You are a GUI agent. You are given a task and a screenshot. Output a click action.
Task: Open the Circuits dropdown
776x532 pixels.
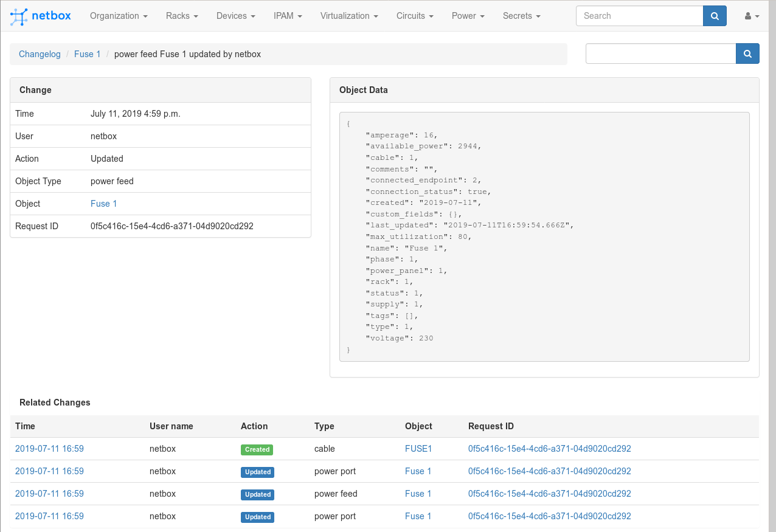point(415,16)
